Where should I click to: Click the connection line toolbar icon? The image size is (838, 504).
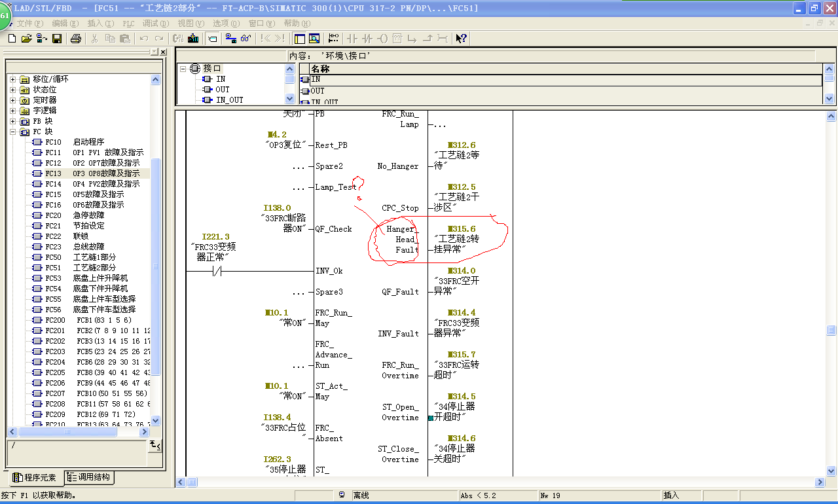point(443,39)
